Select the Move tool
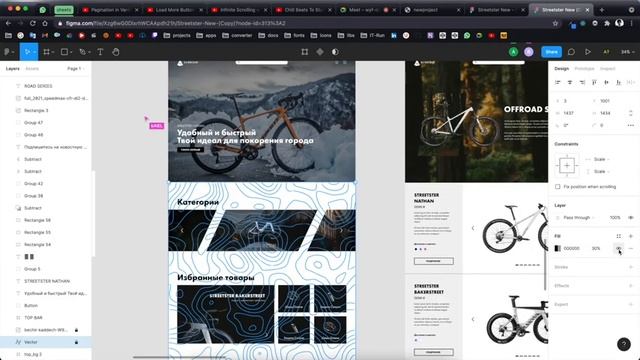 (x=27, y=52)
